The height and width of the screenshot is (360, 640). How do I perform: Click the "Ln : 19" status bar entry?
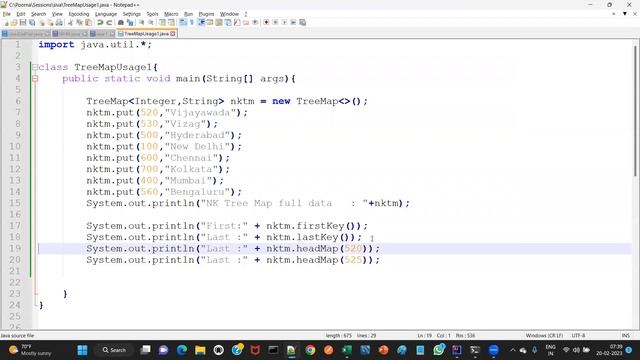tap(424, 336)
